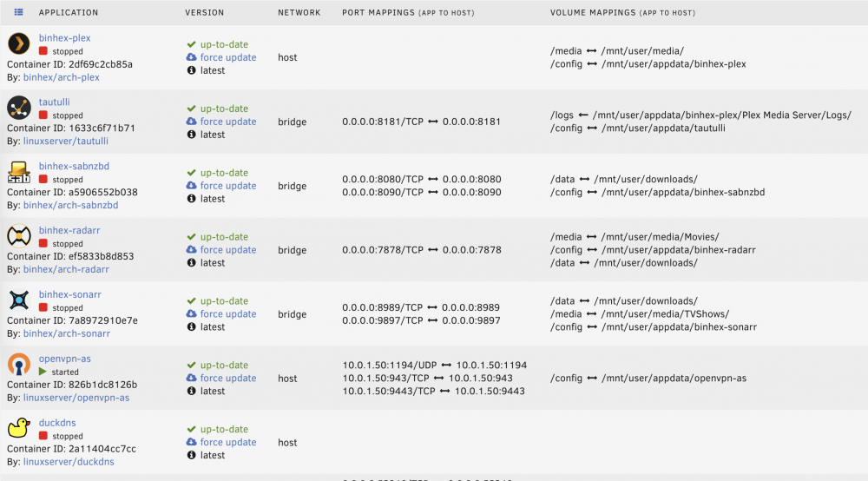Open the openvpn-as container icon
This screenshot has height=481, width=868.
(19, 364)
